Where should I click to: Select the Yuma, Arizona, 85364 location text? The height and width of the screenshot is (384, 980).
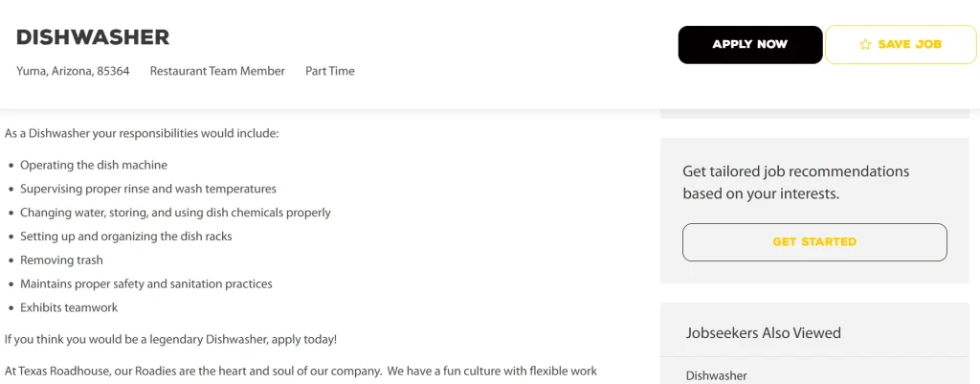click(73, 71)
